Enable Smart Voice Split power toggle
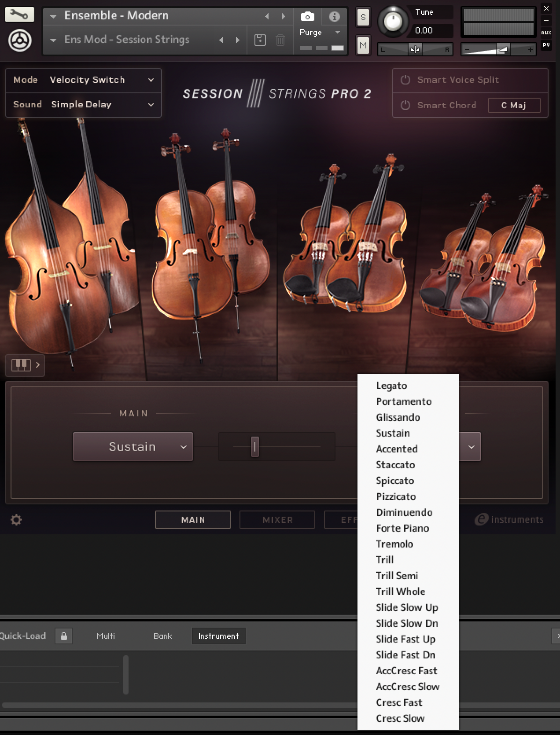The width and height of the screenshot is (560, 735). pos(405,80)
